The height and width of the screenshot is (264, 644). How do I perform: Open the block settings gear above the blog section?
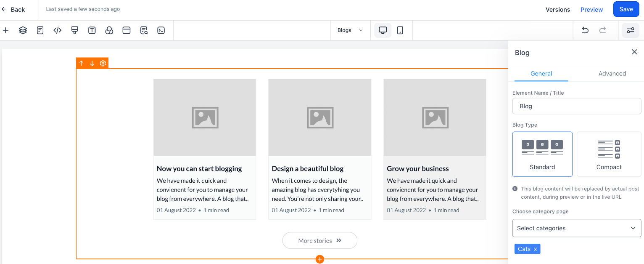(x=103, y=63)
